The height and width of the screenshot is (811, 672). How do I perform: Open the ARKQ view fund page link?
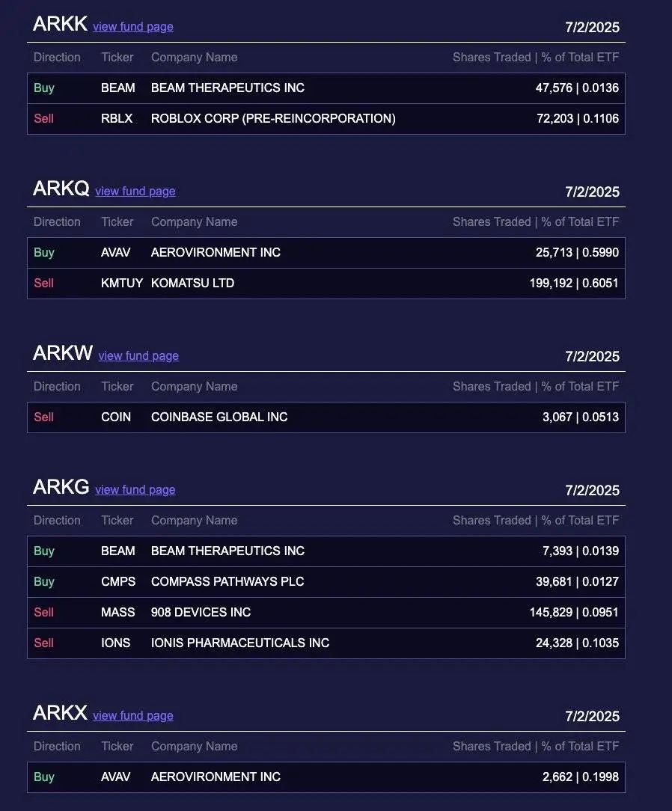(135, 192)
